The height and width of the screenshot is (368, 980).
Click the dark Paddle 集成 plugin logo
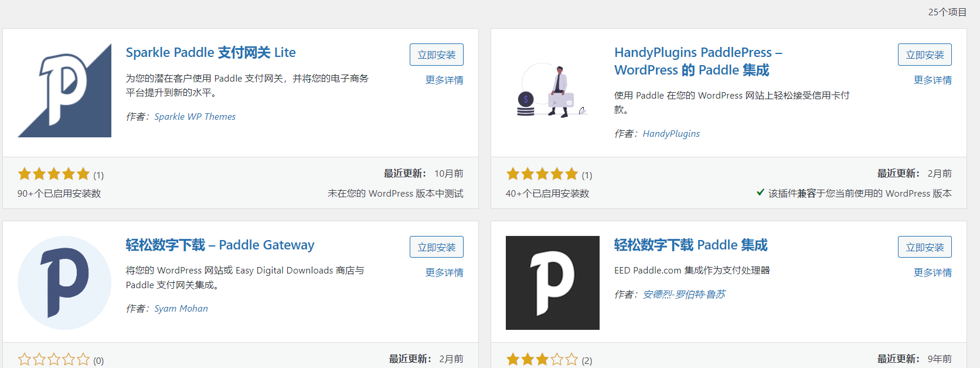click(x=553, y=283)
